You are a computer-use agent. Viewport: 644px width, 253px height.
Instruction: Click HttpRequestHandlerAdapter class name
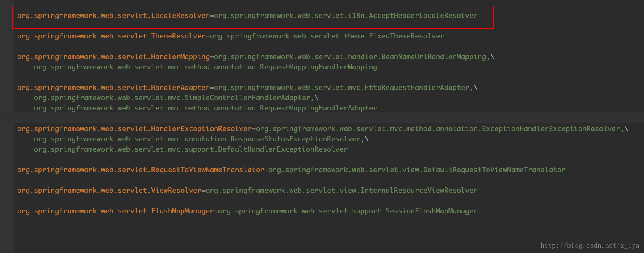(x=417, y=88)
